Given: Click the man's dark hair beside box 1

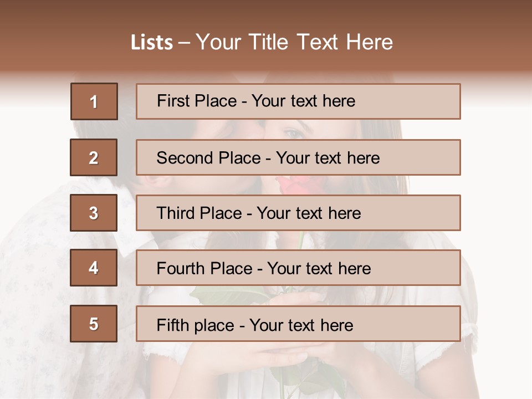Looking at the screenshot, I should coord(126,126).
